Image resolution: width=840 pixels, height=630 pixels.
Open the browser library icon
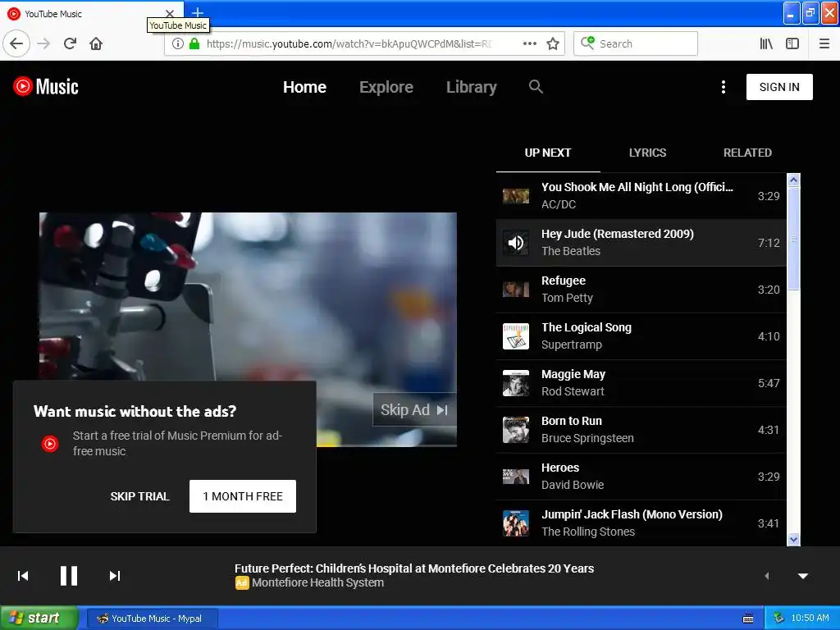coord(766,43)
